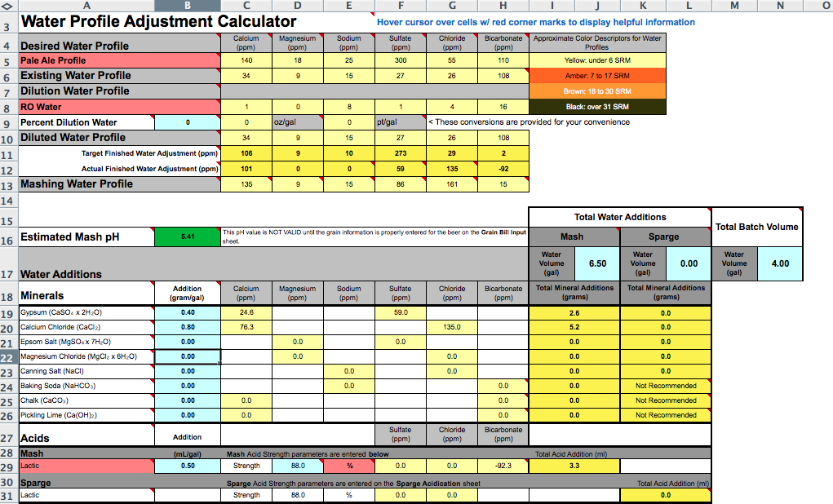The image size is (833, 504).
Task: Click the Percent Dilution Water input cell
Action: pos(188,122)
